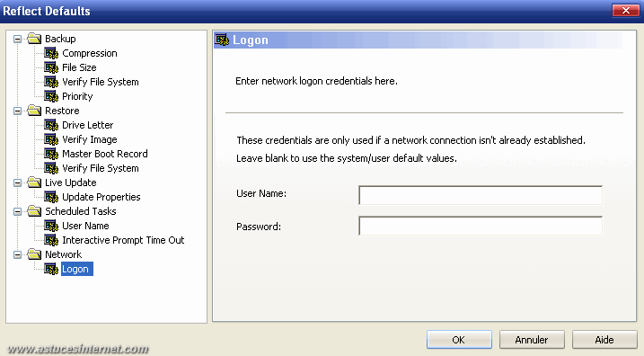Open User Name under Scheduled Tasks

coord(85,227)
